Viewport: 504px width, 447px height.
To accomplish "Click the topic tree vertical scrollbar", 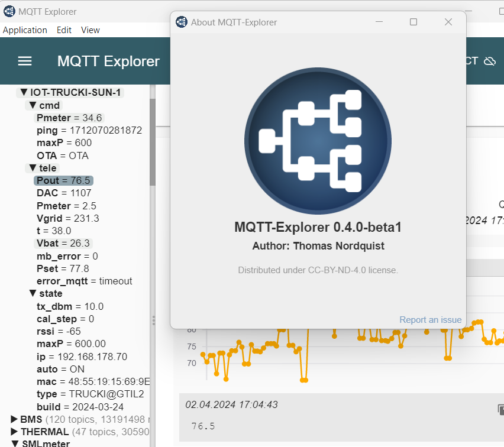I will (x=153, y=142).
